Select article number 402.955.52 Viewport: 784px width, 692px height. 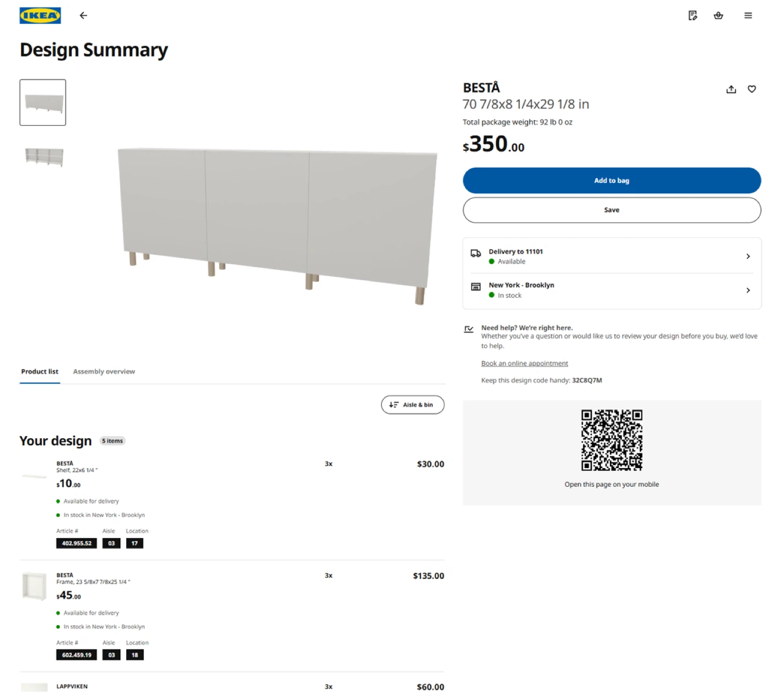coord(77,543)
